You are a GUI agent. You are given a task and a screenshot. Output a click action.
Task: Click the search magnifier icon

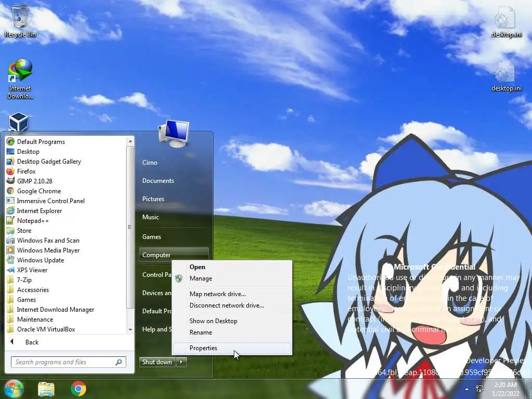119,362
